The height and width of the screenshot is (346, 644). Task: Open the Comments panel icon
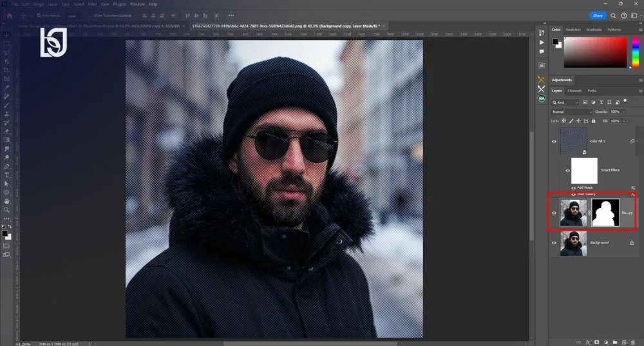(542, 52)
